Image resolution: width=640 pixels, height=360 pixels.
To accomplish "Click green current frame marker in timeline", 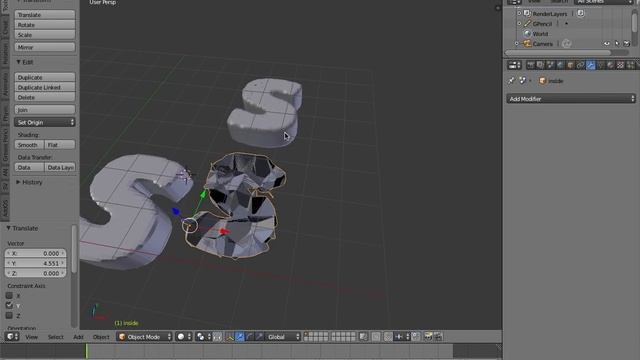I will (x=86, y=351).
